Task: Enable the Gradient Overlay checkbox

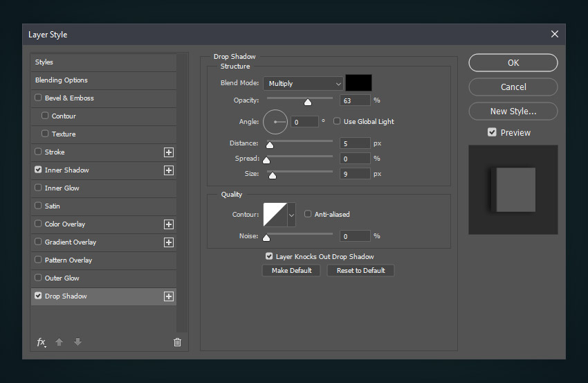Action: tap(38, 242)
